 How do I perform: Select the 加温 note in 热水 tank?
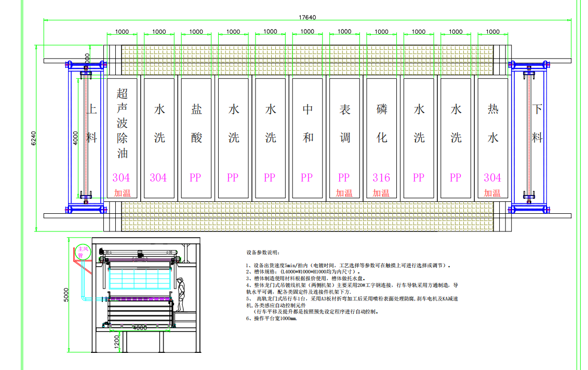tap(492, 193)
